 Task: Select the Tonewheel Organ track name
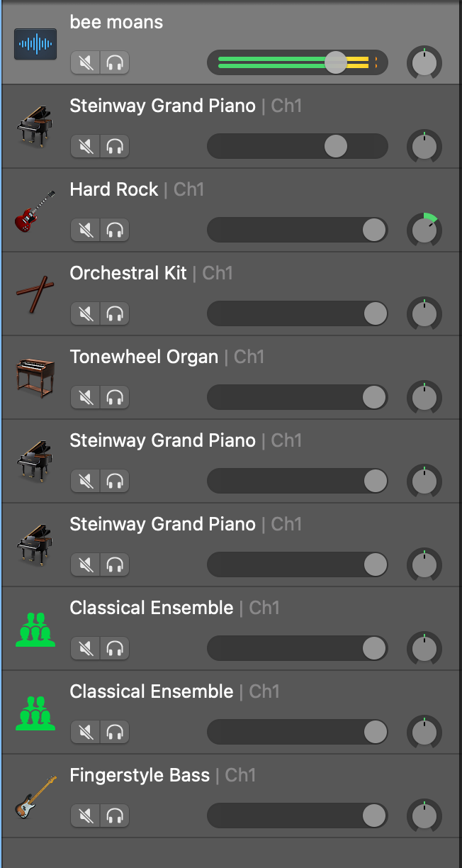pos(144,357)
